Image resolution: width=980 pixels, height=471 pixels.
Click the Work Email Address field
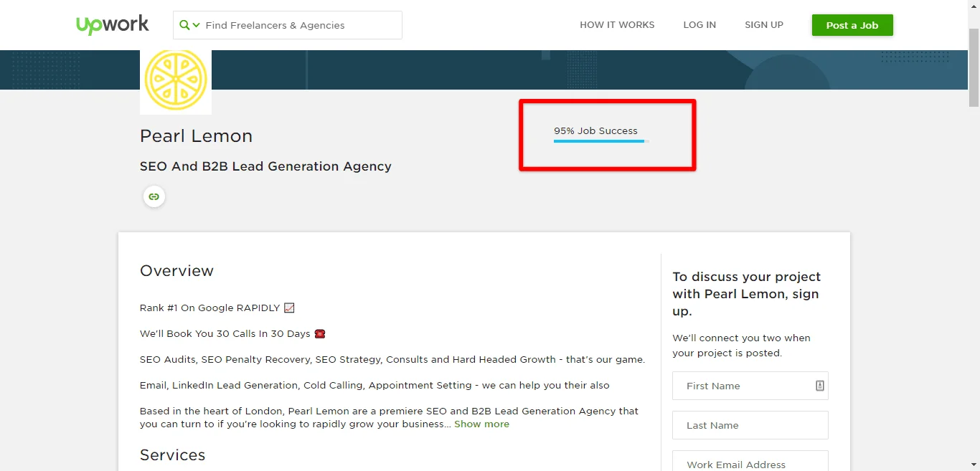(750, 461)
